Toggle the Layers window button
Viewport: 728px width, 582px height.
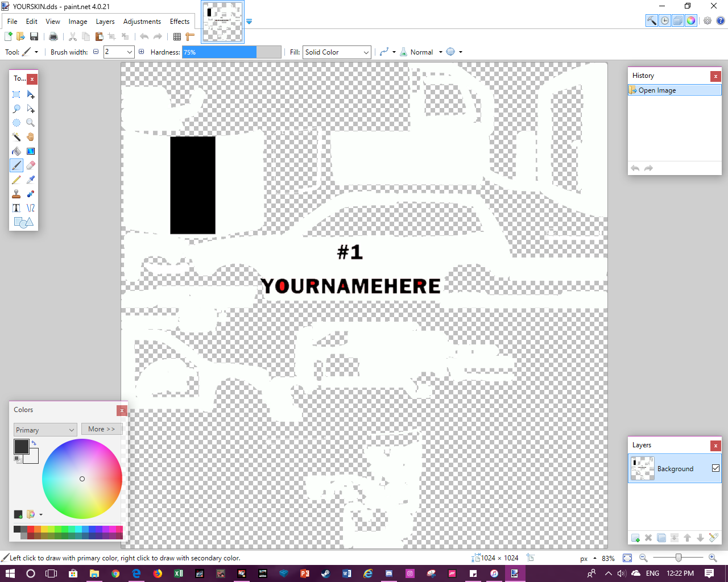click(678, 20)
